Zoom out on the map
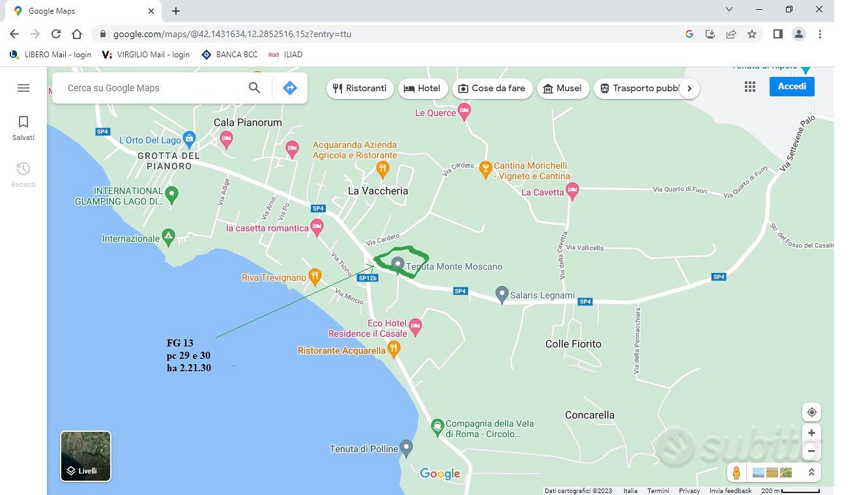 click(x=811, y=451)
